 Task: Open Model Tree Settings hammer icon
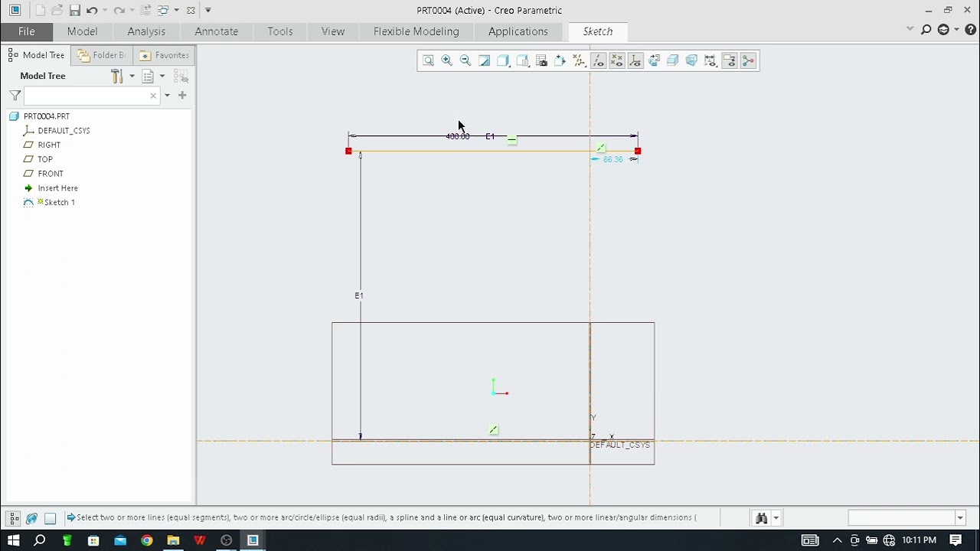tap(117, 76)
